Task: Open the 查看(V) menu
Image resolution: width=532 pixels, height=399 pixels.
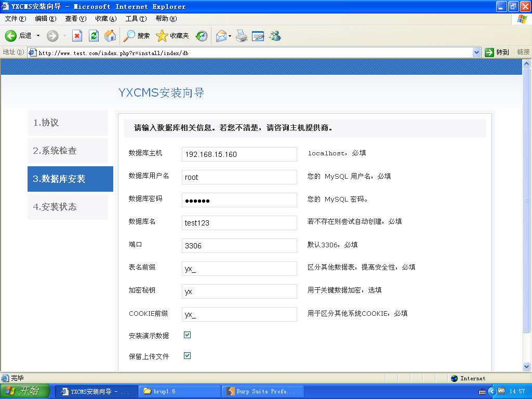Action: coord(76,19)
